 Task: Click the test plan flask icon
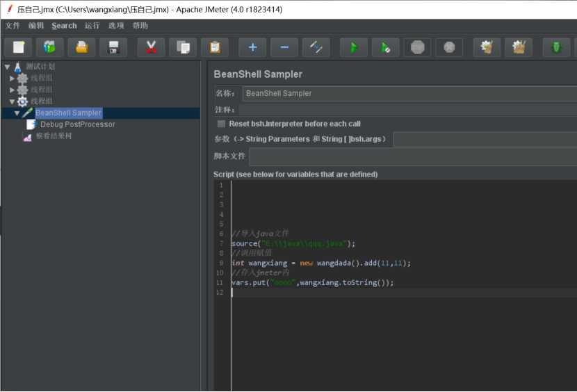17,67
